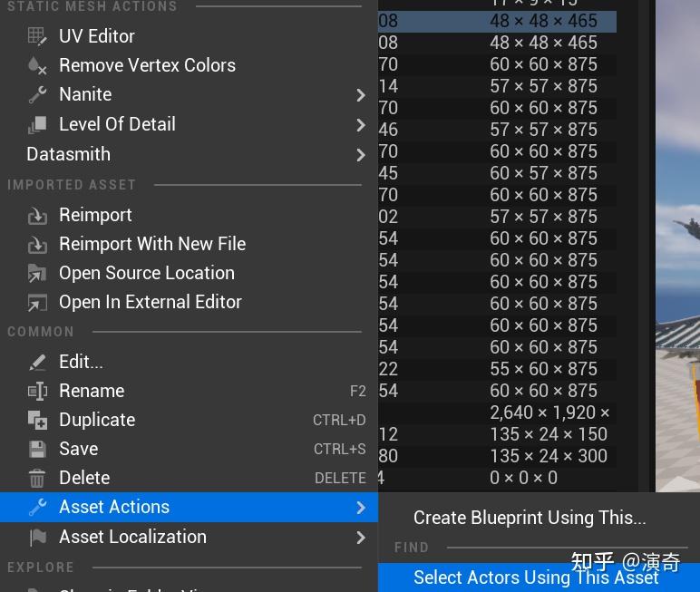
Task: Click the Reimport icon
Action: pyautogui.click(x=37, y=215)
